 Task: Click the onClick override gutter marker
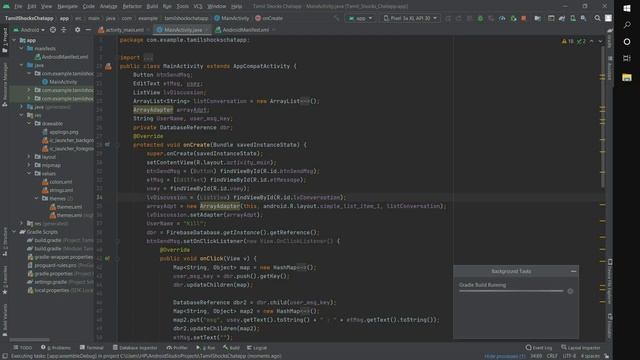tap(107, 258)
